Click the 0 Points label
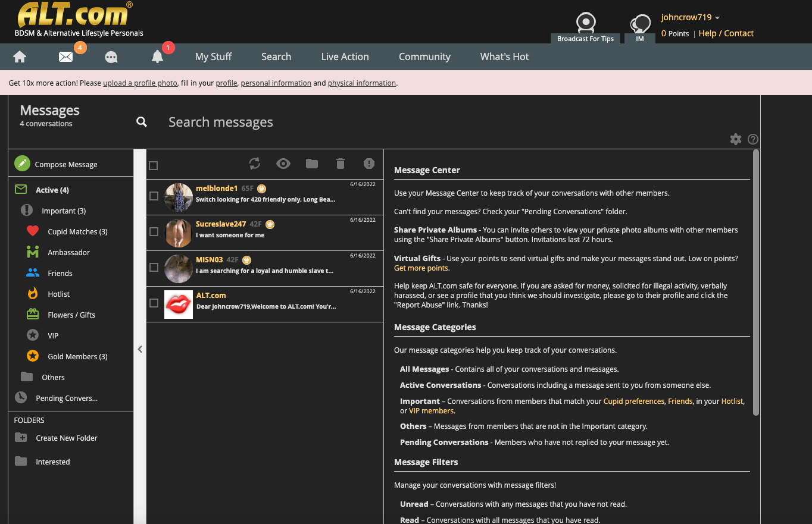 [675, 33]
